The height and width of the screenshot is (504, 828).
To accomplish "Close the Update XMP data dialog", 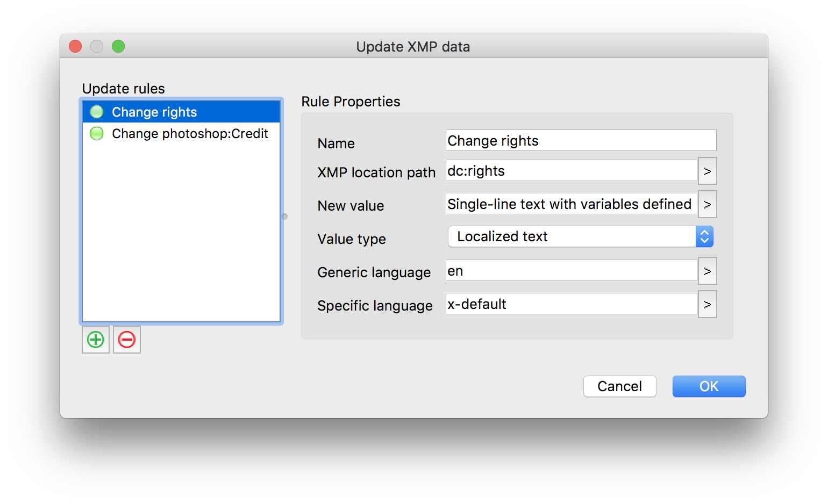I will 75,47.
